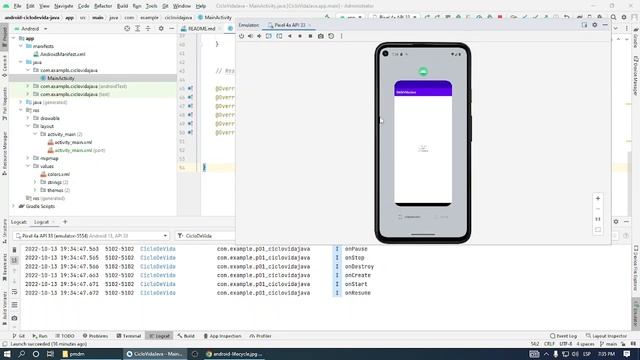Click the emulator rotate left icon
This screenshot has width=640, height=360.
click(x=269, y=36)
